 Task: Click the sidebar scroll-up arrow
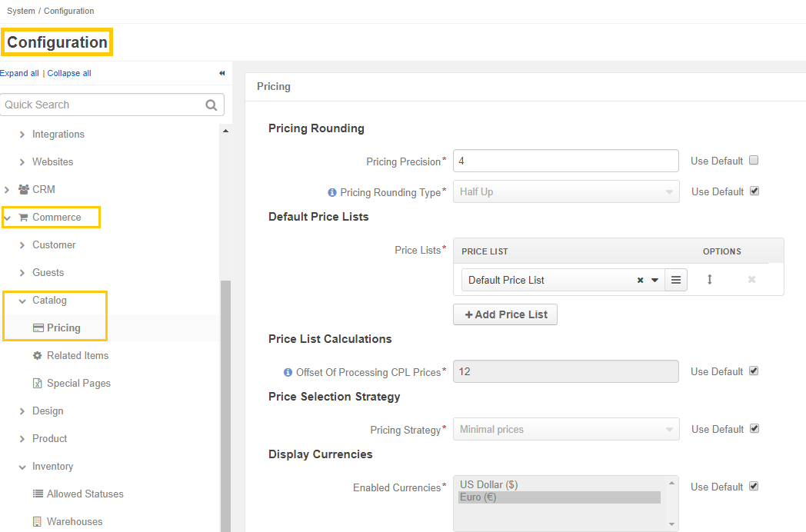pos(225,131)
